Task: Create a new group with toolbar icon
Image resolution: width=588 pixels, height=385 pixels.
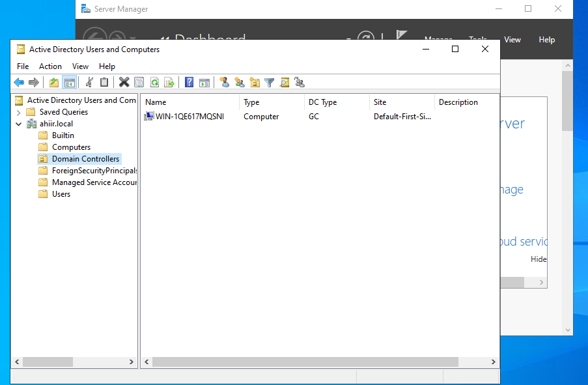Action: 239,82
